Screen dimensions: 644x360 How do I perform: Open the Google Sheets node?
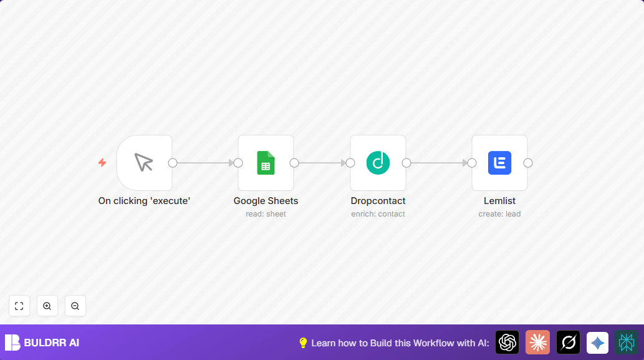click(266, 163)
